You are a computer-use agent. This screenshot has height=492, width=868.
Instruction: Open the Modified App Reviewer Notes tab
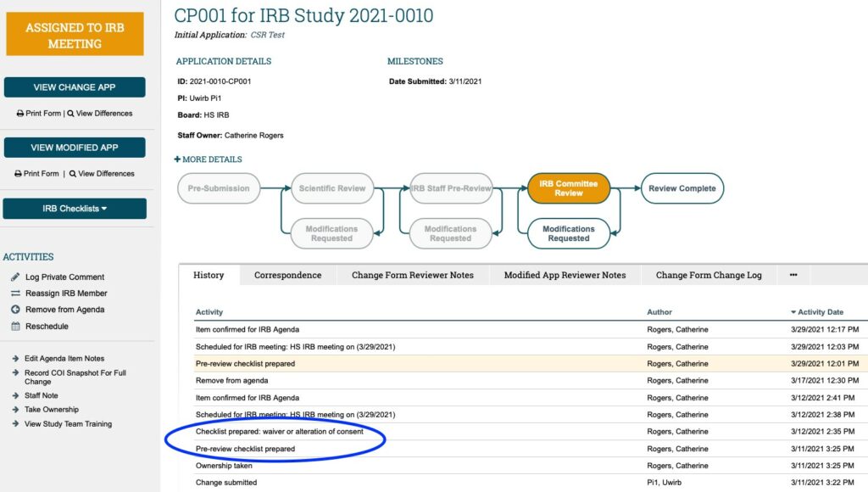tap(565, 275)
